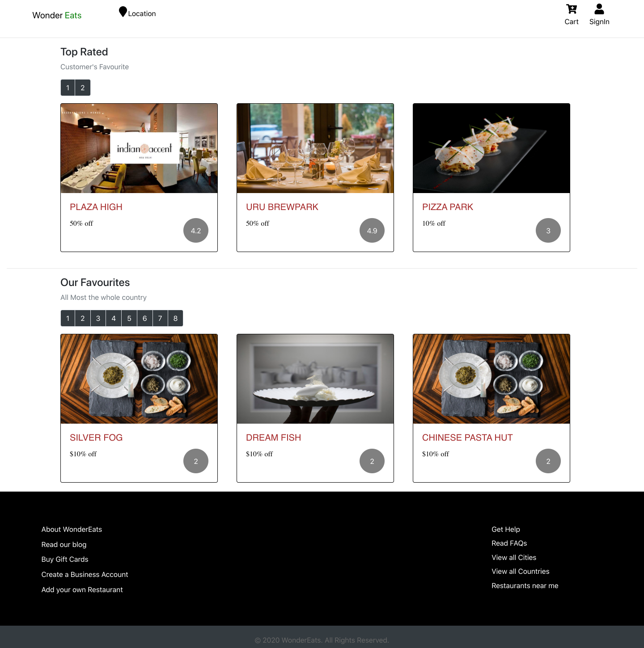This screenshot has width=644, height=648.
Task: Click Buy Gift Cards footer link
Action: click(65, 560)
